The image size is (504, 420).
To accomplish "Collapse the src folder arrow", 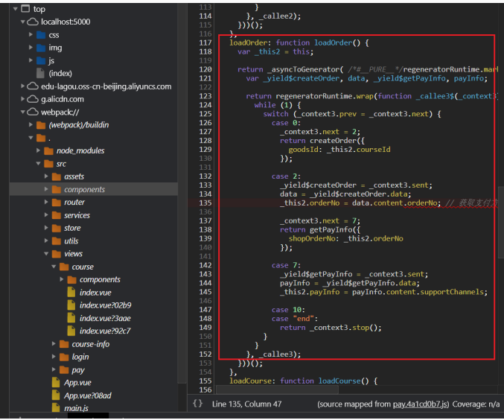I will pyautogui.click(x=38, y=163).
